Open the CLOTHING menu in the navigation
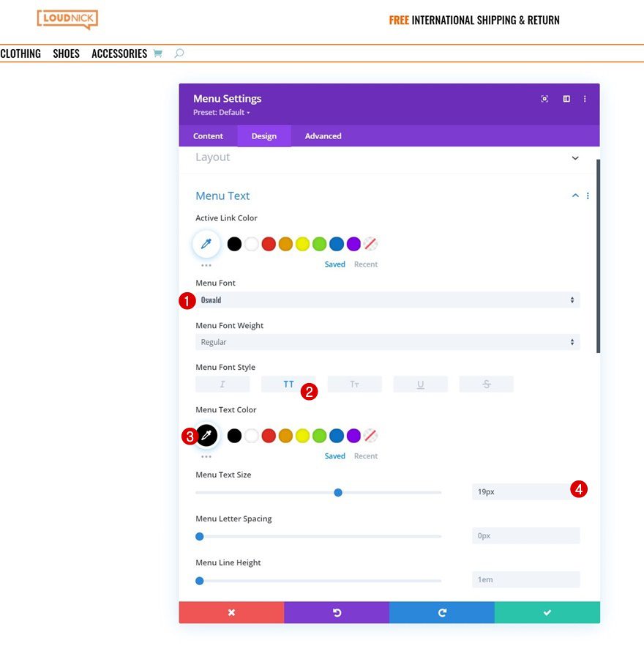Screen dimensions: 644x654 pyautogui.click(x=20, y=53)
